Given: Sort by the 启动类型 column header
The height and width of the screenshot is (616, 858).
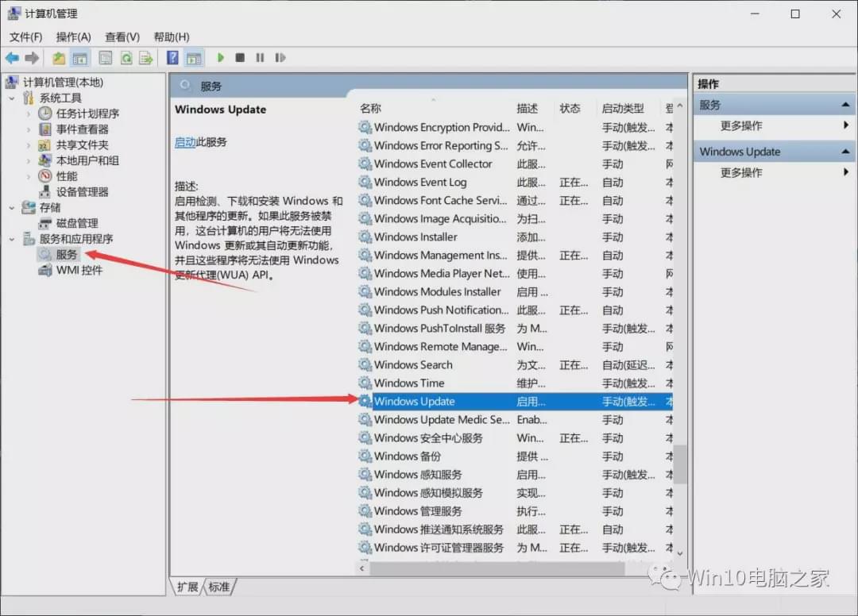Looking at the screenshot, I should tap(623, 108).
